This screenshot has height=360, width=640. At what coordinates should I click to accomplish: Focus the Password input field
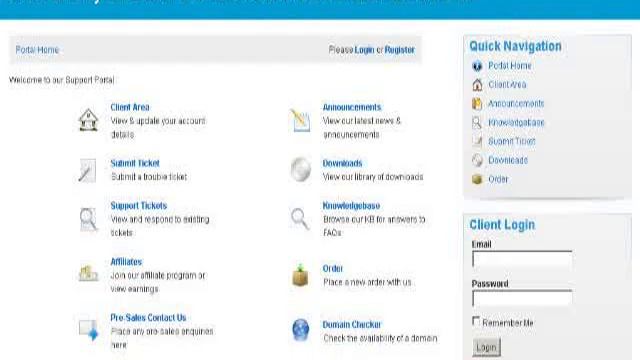tap(522, 298)
